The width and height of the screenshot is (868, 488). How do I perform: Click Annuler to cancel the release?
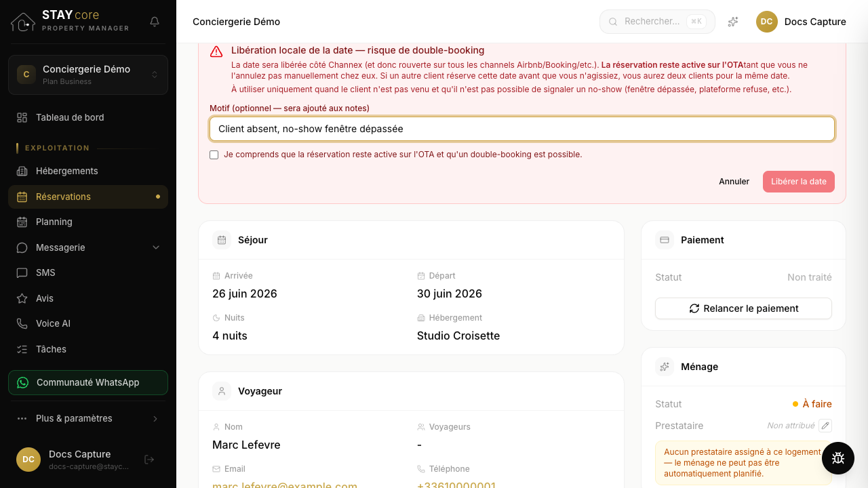[x=734, y=182]
